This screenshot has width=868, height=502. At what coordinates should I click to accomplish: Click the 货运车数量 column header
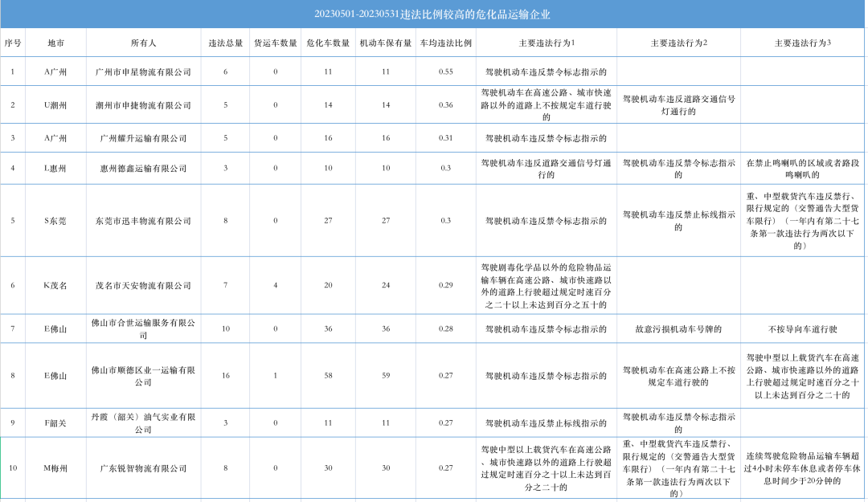(x=276, y=43)
